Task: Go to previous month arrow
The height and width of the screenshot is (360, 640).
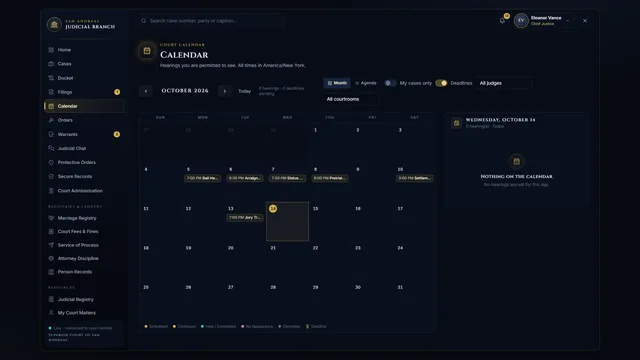Action: 146,91
